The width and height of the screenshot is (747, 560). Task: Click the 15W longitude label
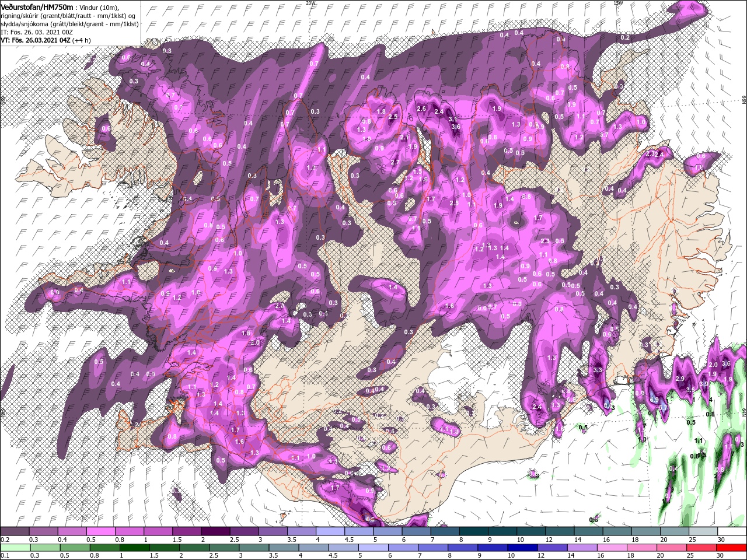[619, 3]
